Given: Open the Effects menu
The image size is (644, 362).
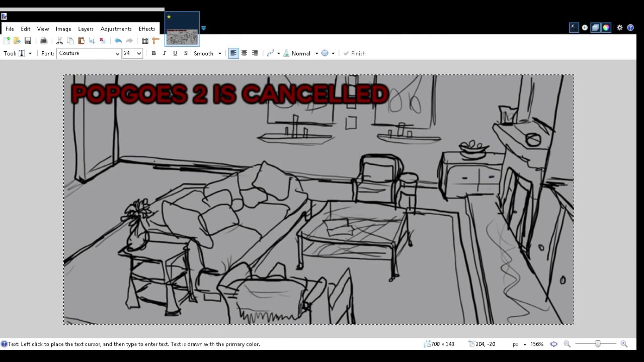Looking at the screenshot, I should [x=147, y=29].
